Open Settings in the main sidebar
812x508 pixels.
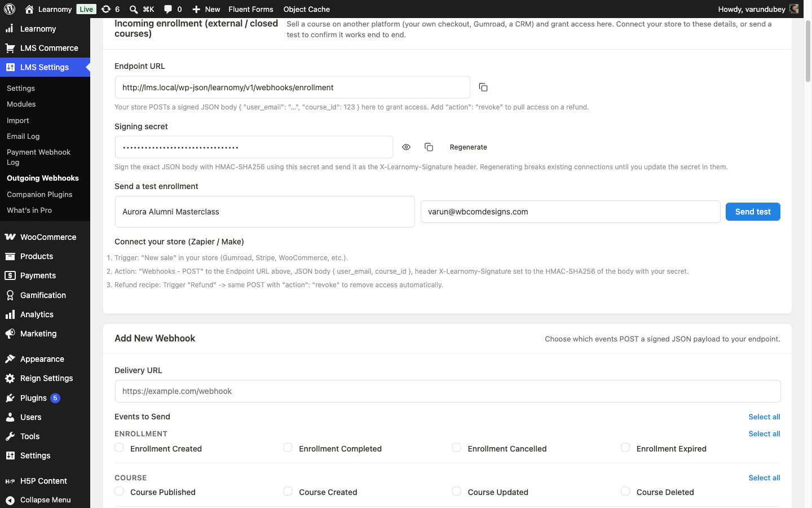click(35, 456)
